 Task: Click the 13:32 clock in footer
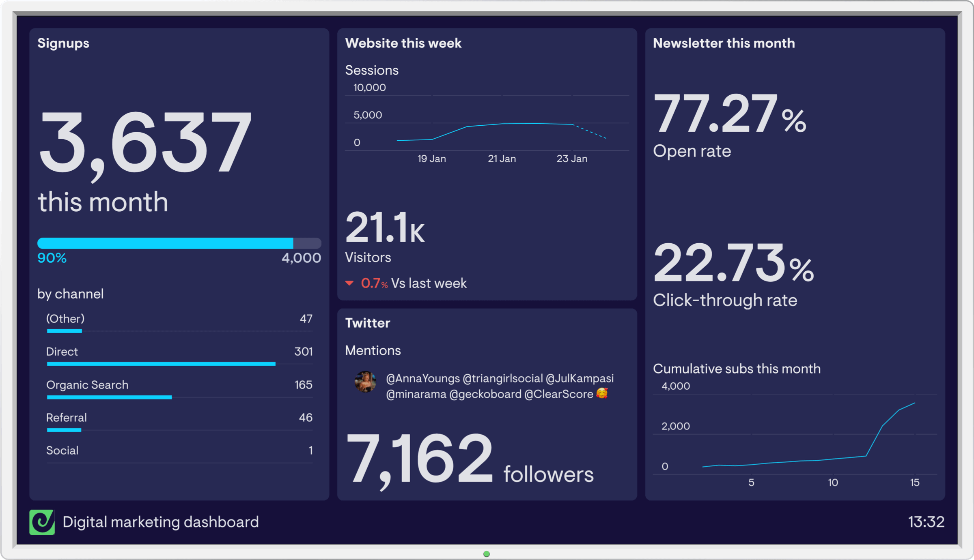(926, 522)
